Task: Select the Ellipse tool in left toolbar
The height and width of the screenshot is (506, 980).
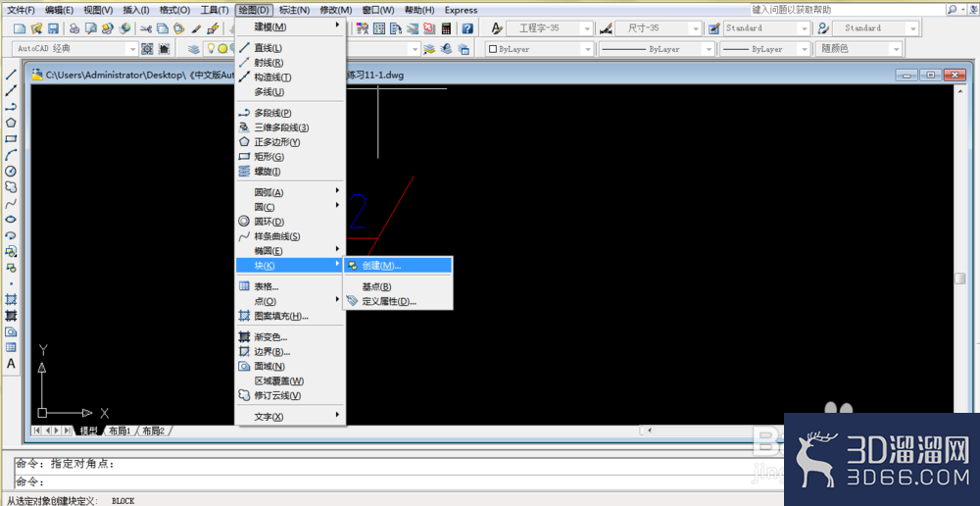Action: point(11,219)
